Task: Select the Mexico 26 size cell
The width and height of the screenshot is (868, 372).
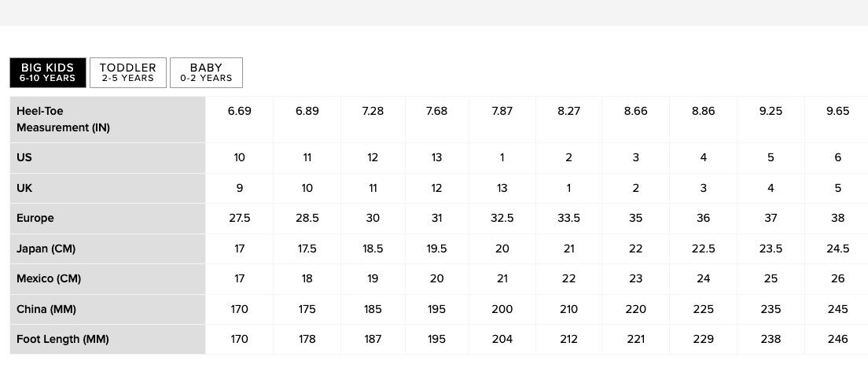Action: click(x=837, y=279)
